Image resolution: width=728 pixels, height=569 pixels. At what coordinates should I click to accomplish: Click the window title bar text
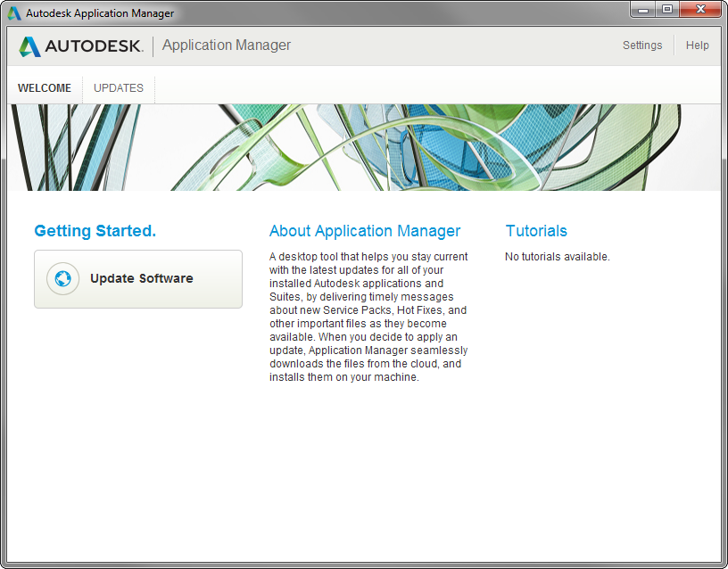pyautogui.click(x=100, y=13)
